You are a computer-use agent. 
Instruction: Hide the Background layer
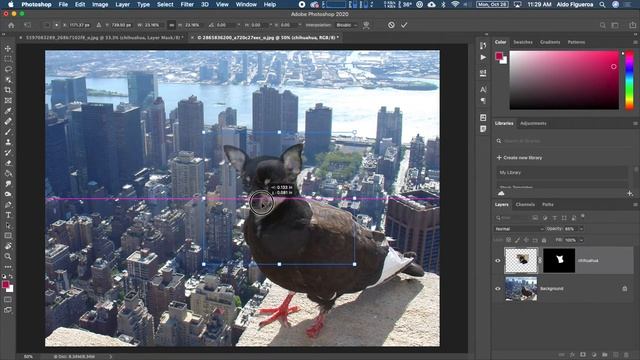click(x=498, y=289)
